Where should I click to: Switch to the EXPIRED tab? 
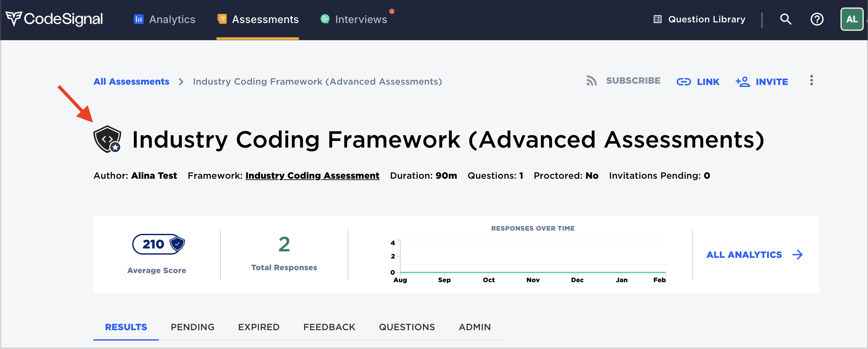tap(258, 327)
